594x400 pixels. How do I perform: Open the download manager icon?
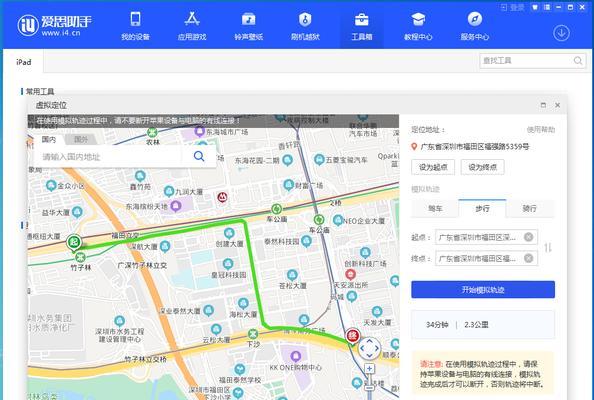(x=561, y=33)
